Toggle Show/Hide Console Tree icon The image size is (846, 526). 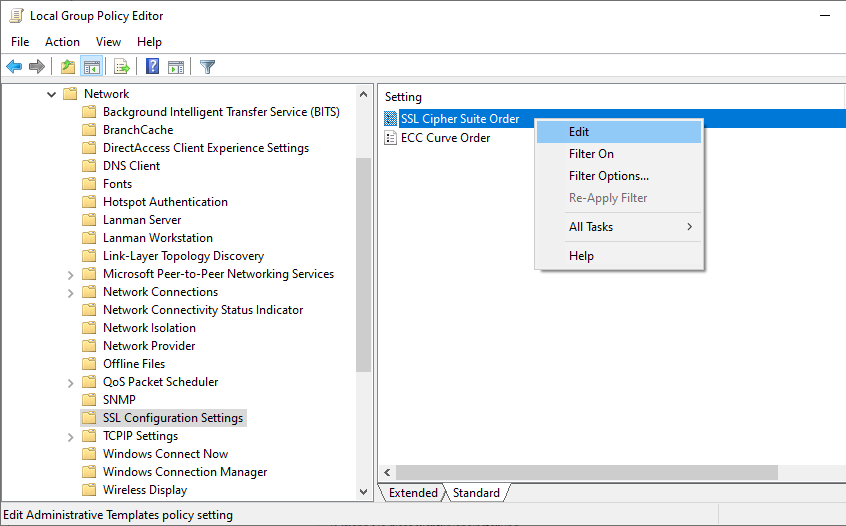[x=91, y=67]
